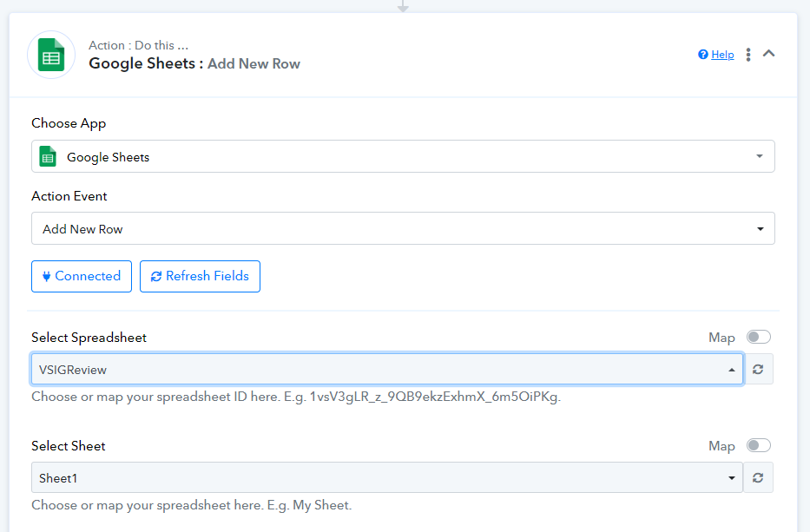Click the 'Choose App' label
The image size is (810, 532).
(69, 123)
